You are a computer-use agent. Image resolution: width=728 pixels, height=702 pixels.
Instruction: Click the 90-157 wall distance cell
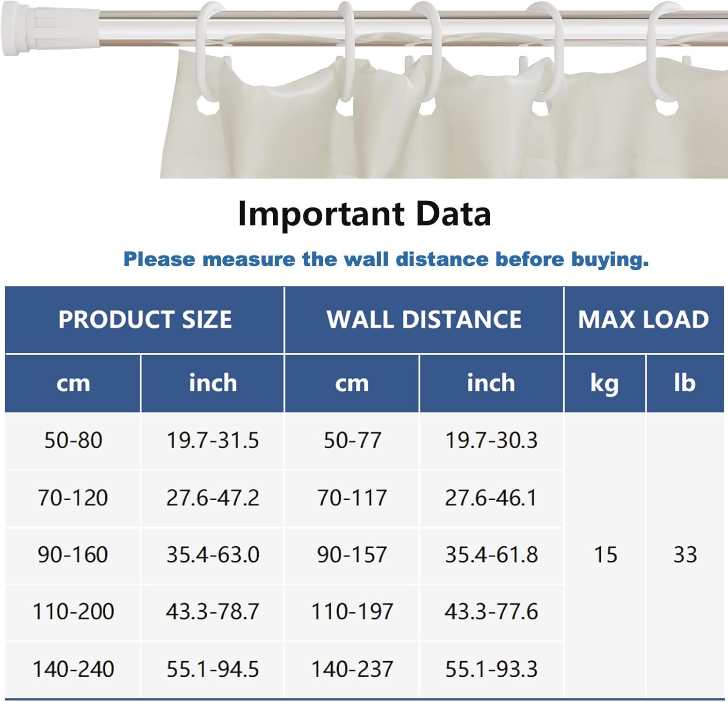(x=352, y=555)
